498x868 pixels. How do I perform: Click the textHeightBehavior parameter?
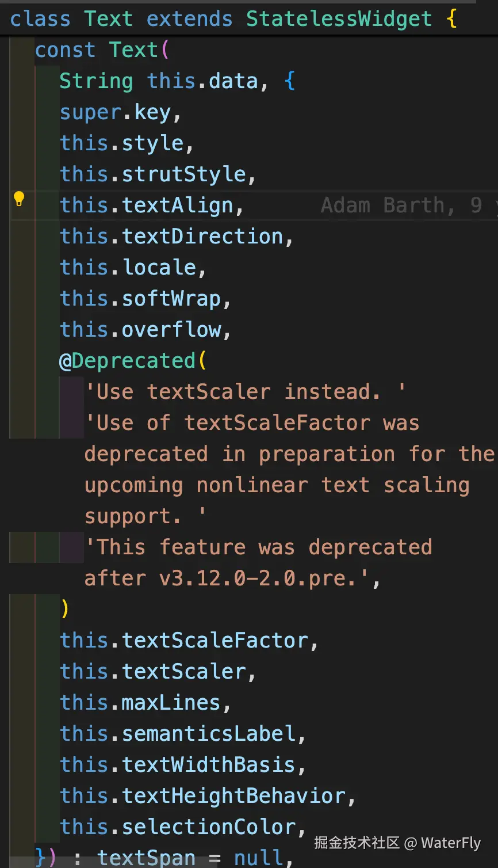233,796
